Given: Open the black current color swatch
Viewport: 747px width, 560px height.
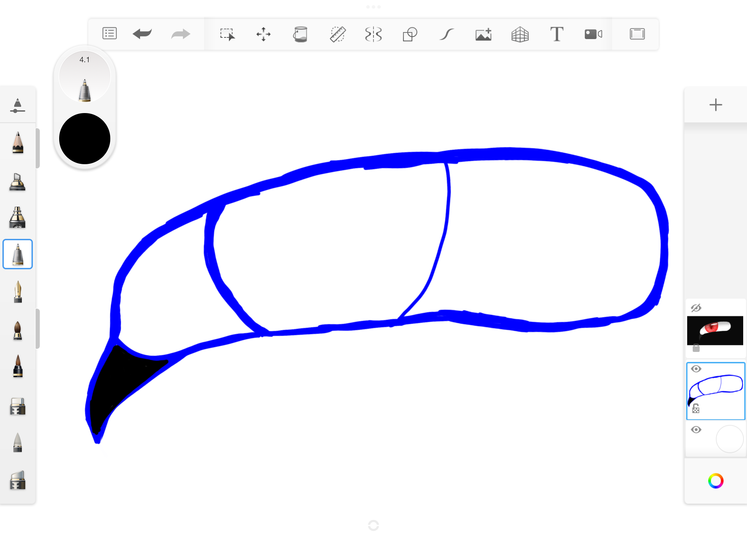Looking at the screenshot, I should (85, 139).
